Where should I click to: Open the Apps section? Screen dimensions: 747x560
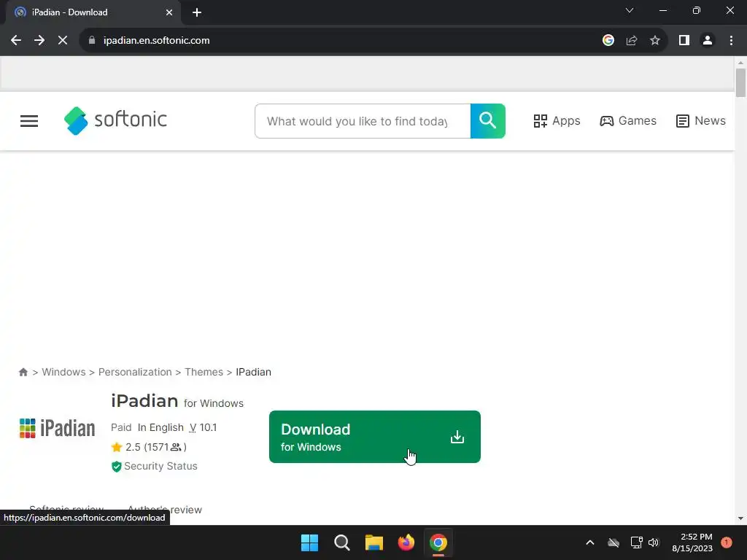click(557, 121)
